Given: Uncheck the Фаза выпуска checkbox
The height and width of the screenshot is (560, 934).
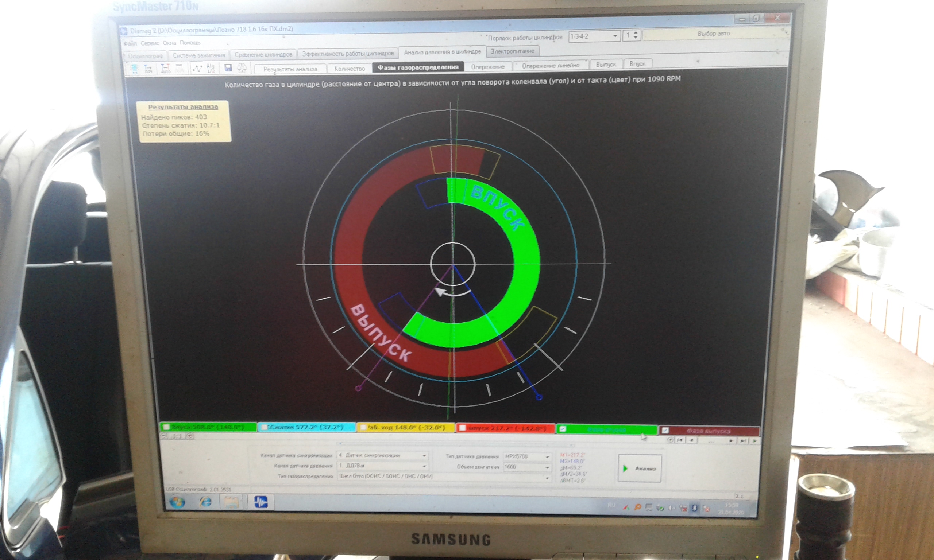Looking at the screenshot, I should (665, 430).
